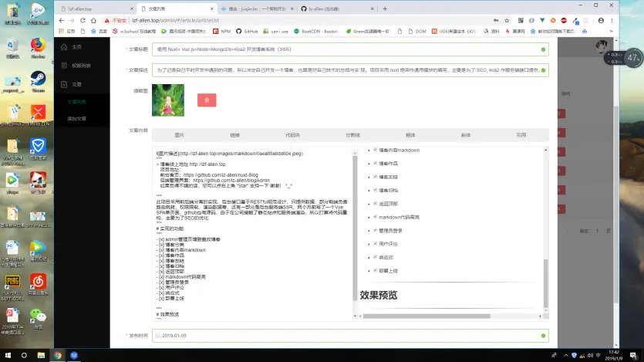The width and height of the screenshot is (644, 362).
Task: Open the DOM bookmark
Action: [417, 31]
